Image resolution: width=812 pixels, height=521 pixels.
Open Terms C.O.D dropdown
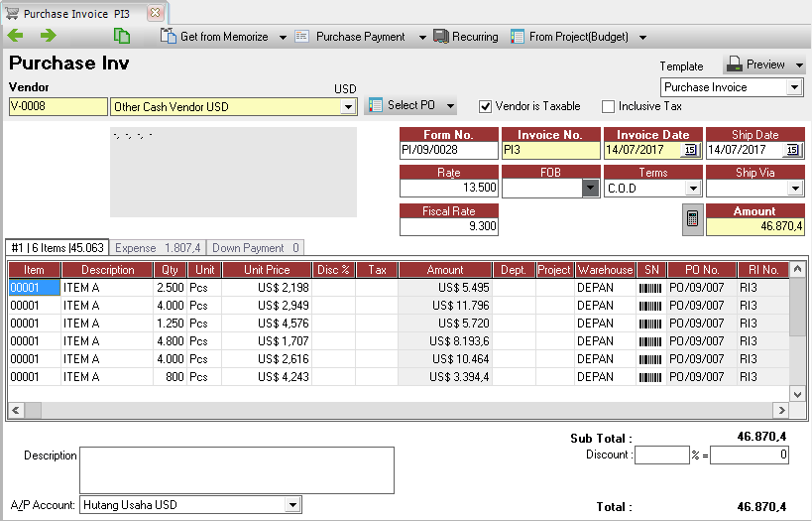[693, 189]
